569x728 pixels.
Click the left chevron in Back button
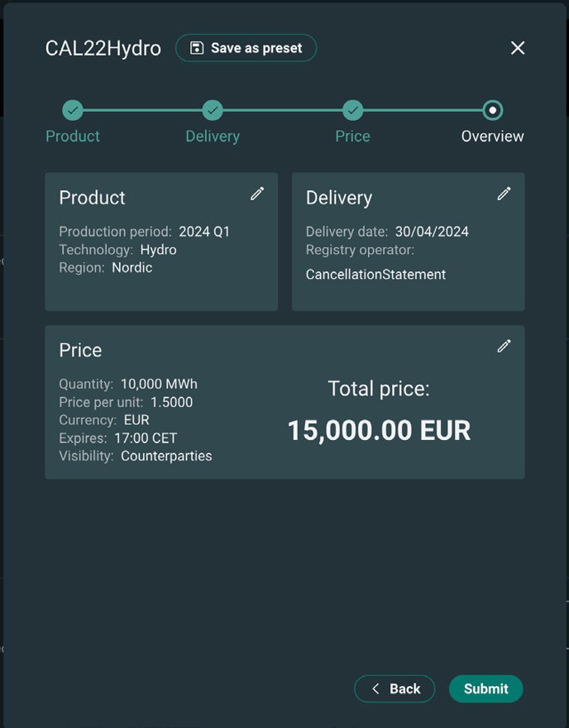pyautogui.click(x=375, y=688)
